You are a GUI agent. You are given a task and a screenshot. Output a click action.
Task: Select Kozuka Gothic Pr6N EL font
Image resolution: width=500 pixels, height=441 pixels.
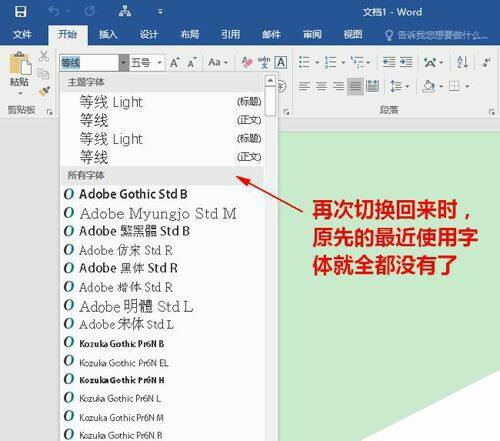(163, 362)
